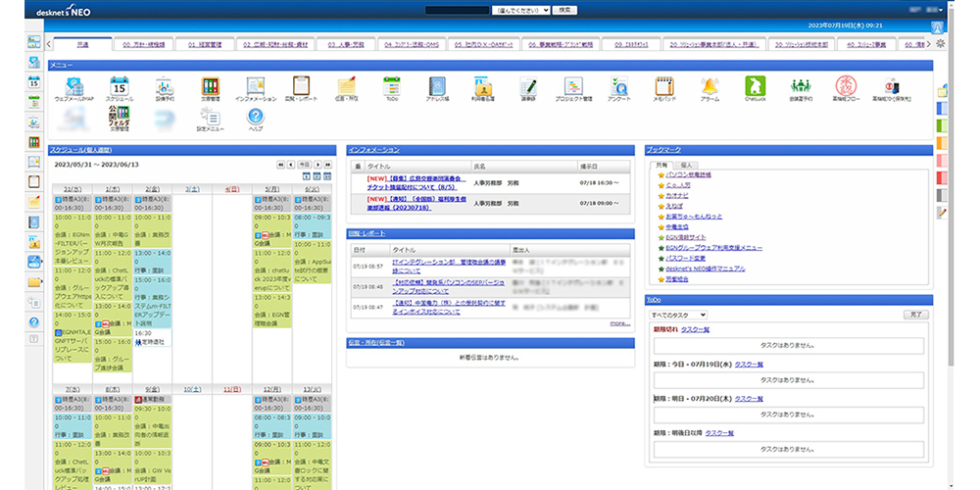980x490 pixels.
Task: Click the settings gear beside the tabs
Action: click(941, 44)
